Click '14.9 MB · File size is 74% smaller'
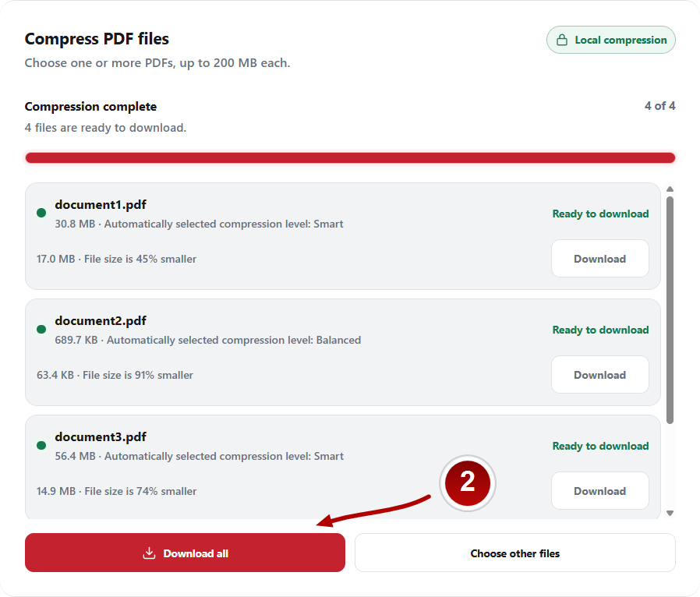Image resolution: width=700 pixels, height=597 pixels. click(x=116, y=491)
